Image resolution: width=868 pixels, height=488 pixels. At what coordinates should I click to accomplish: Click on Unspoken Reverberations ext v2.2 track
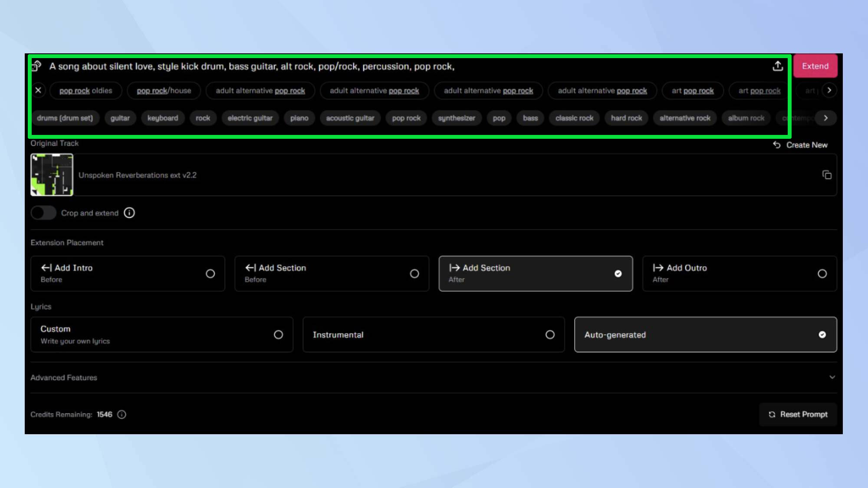coord(137,174)
